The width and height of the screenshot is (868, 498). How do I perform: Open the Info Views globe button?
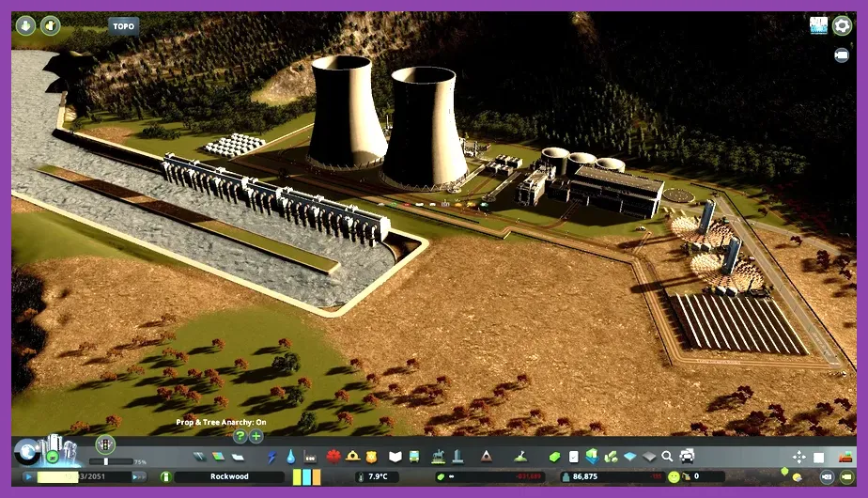(x=26, y=453)
